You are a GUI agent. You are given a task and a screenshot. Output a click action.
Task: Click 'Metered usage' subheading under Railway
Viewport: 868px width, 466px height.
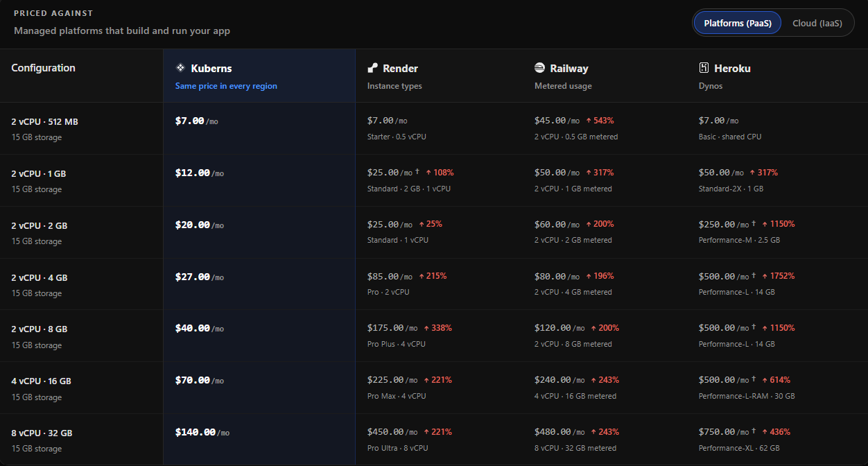pos(563,86)
